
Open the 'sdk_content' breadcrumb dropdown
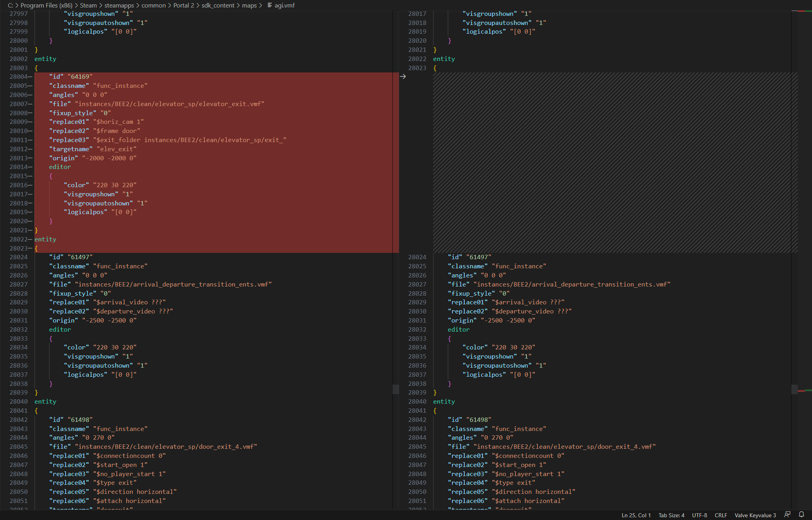point(218,5)
